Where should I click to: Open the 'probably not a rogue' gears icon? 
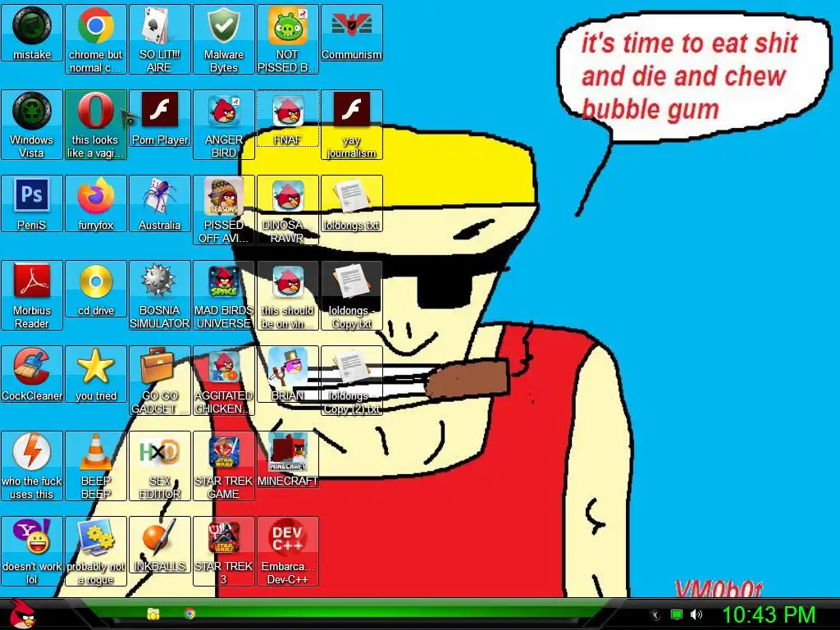coord(95,550)
